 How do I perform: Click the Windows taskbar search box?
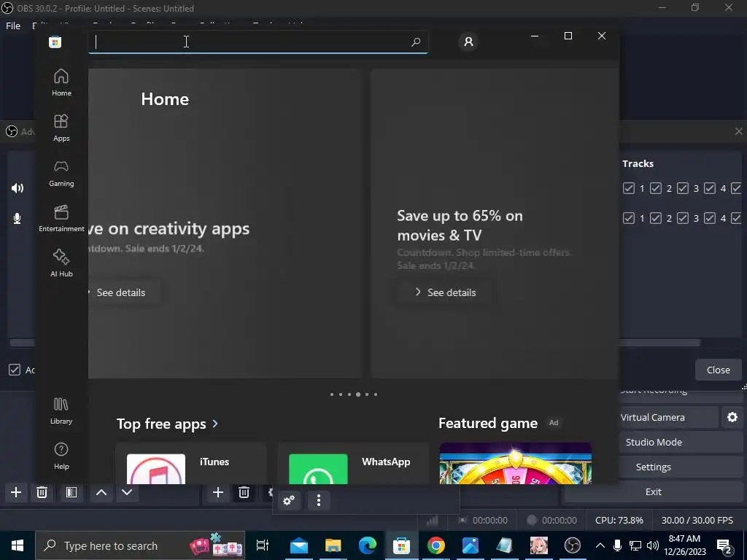pos(140,545)
